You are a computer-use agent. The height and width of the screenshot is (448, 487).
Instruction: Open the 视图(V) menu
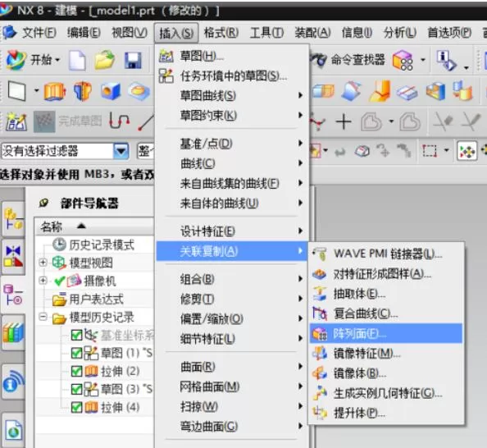click(x=130, y=32)
